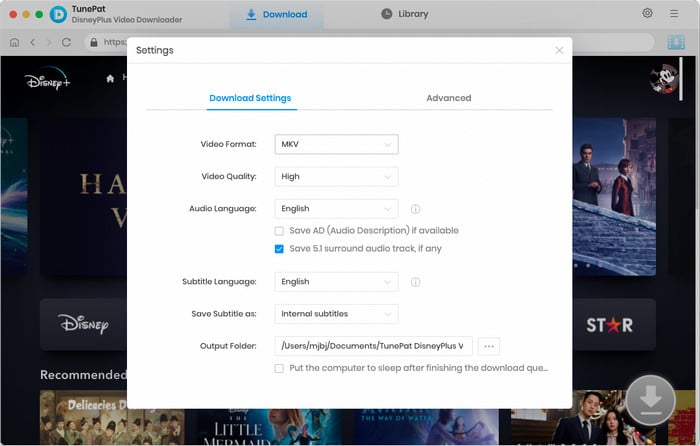Open The Way of Water thumbnail
700x446 pixels.
[x=426, y=427]
